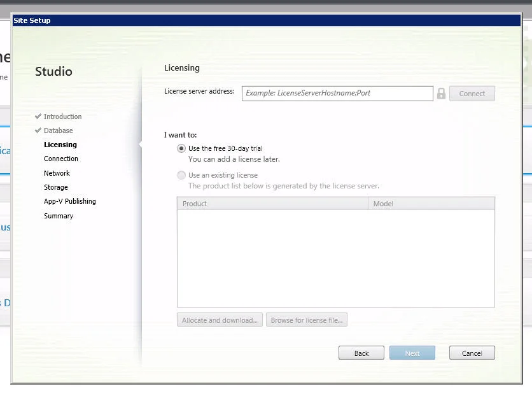Click the 'I want to:' label

tap(181, 135)
